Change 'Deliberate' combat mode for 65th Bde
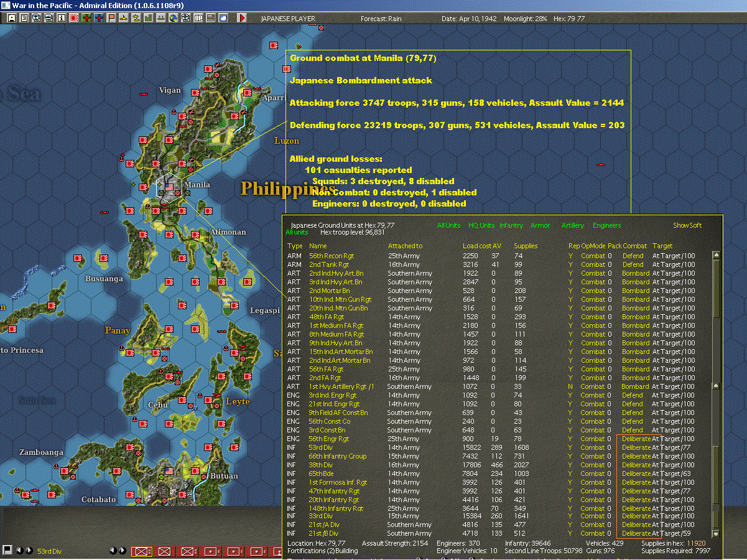 click(636, 474)
